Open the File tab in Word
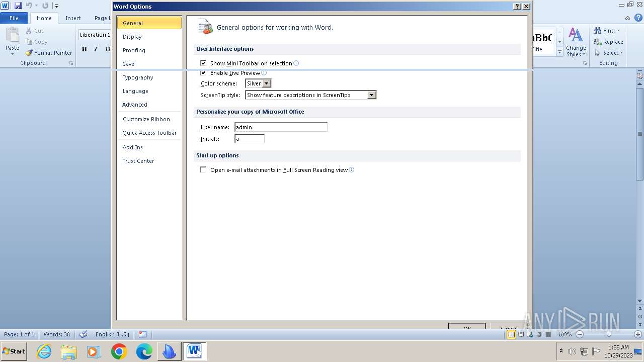Screen dimensions: 644x362 pos(14,18)
